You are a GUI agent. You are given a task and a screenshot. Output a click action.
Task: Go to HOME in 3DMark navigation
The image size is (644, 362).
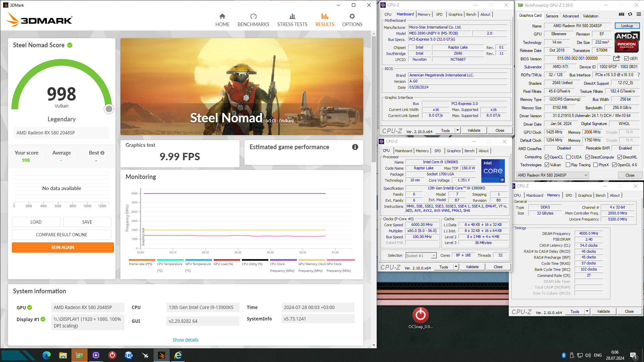click(222, 20)
